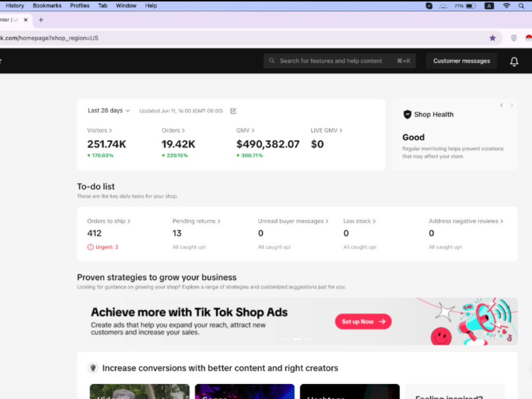The image size is (532, 399).
Task: Click the battery icon in menu bar
Action: point(471,6)
